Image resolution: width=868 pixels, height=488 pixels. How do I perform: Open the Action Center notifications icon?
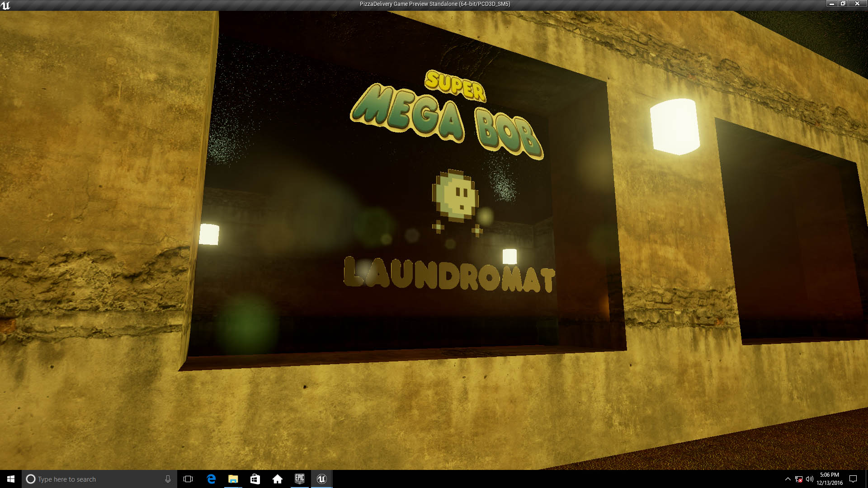(854, 479)
